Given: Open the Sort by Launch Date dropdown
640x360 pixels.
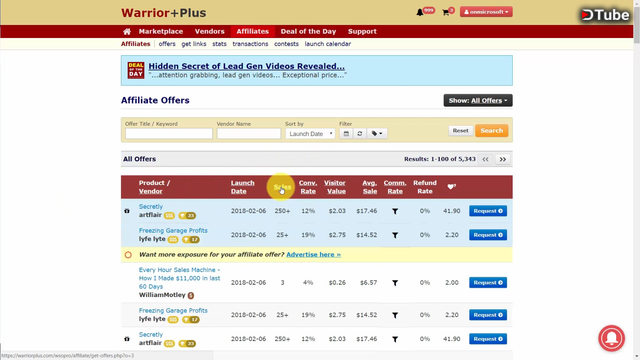Looking at the screenshot, I should 310,133.
